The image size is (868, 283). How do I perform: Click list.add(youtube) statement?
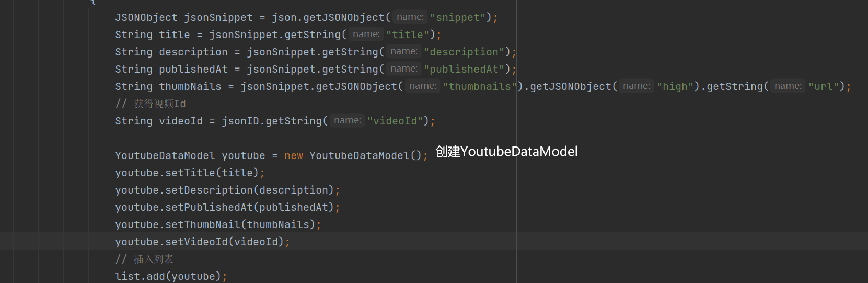tap(171, 276)
